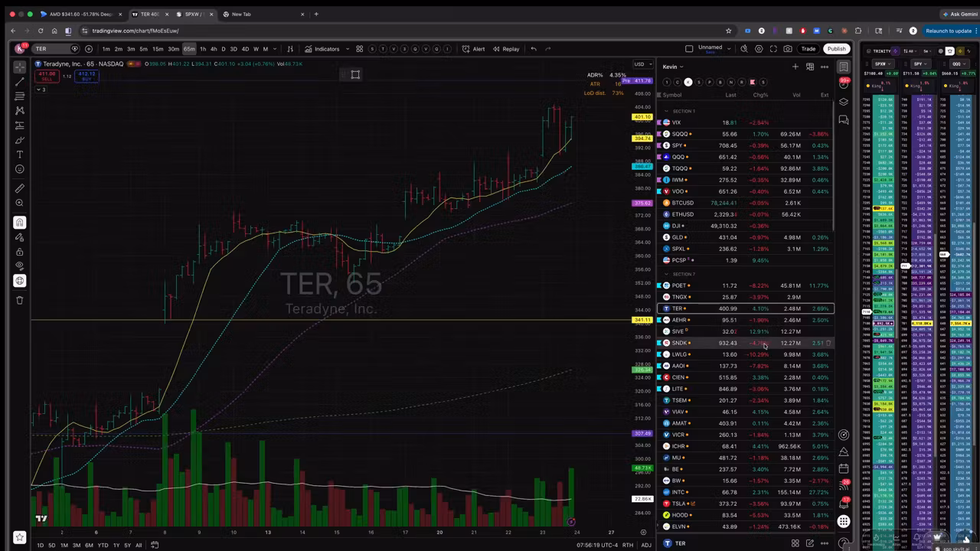Toggle RTH session button
Screen dimensions: 980x551
click(628, 545)
